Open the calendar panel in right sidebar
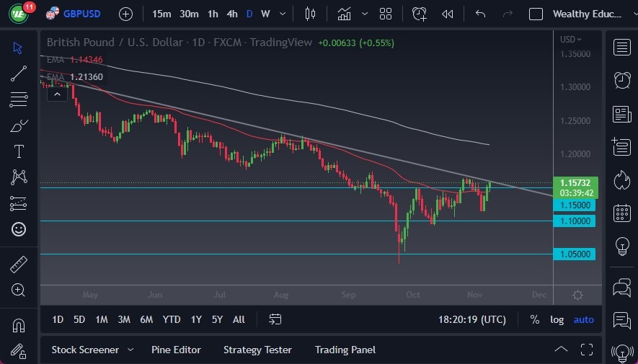Screen dimensions: 638x364 pos(621,213)
